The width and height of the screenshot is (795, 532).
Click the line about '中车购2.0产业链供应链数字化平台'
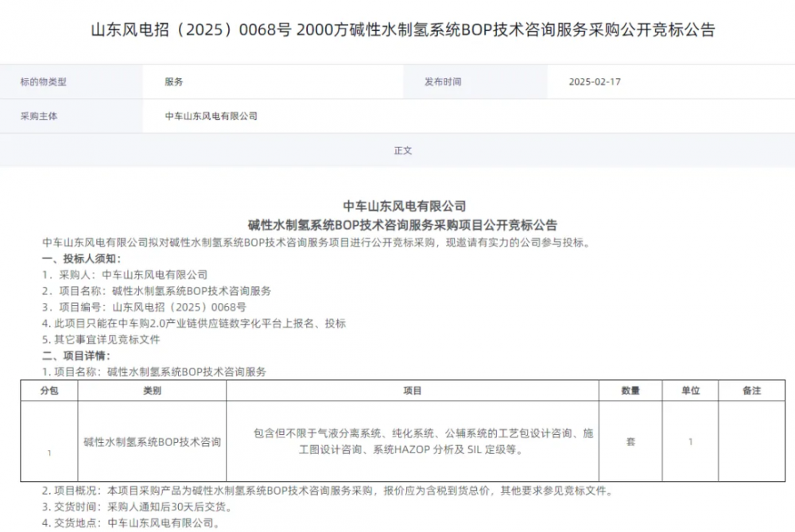(194, 324)
